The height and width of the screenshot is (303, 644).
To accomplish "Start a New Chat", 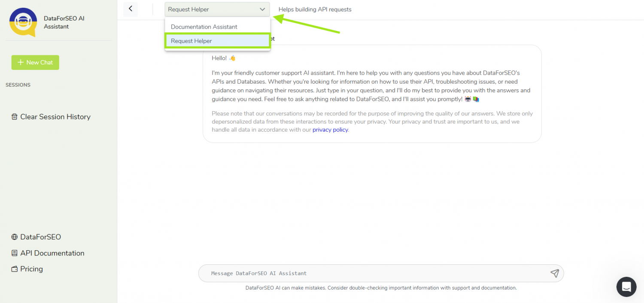I will (35, 62).
